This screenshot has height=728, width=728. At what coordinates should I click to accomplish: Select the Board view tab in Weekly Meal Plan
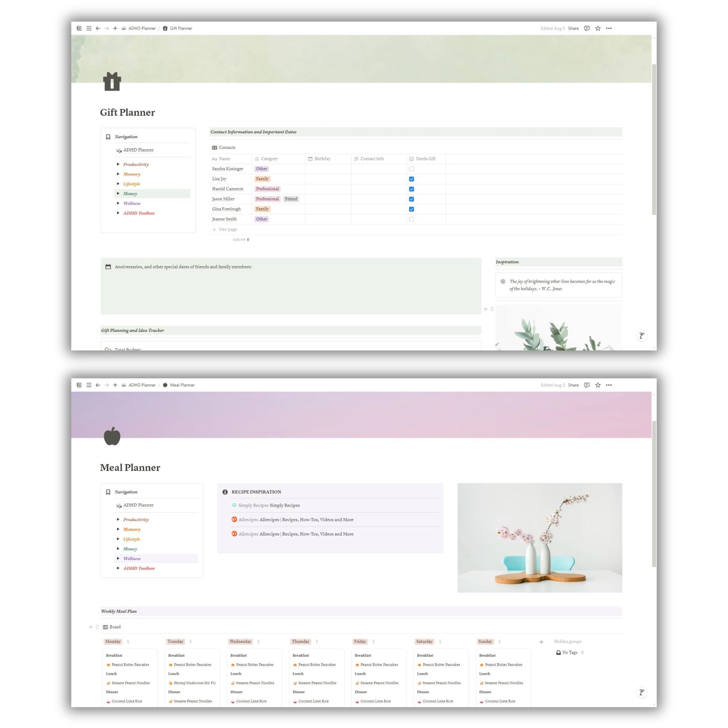(x=112, y=627)
